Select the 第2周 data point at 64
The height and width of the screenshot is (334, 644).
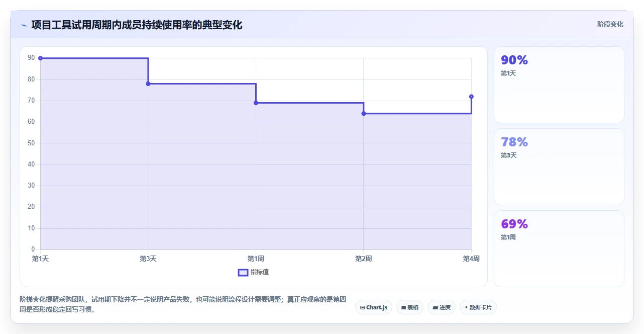point(364,113)
